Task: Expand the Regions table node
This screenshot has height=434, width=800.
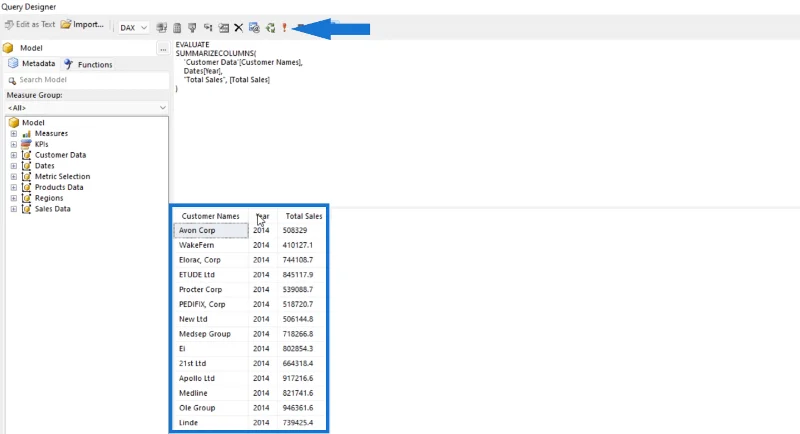Action: [x=14, y=198]
